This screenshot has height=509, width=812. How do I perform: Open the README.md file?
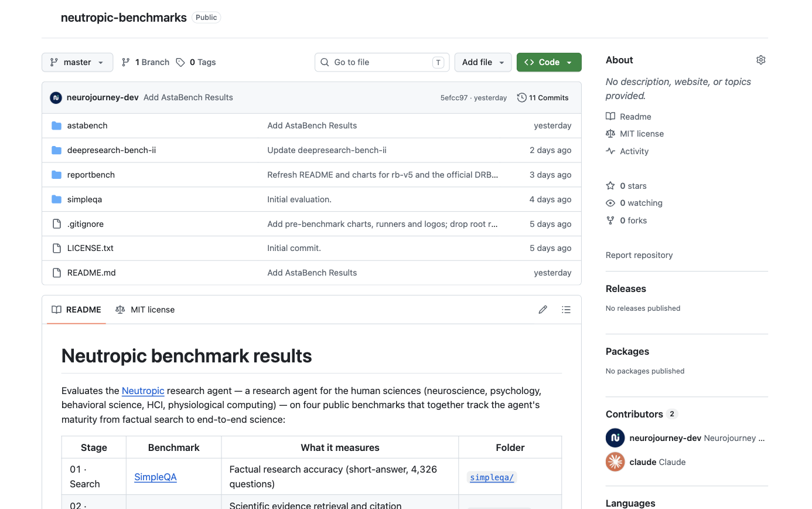[91, 273]
